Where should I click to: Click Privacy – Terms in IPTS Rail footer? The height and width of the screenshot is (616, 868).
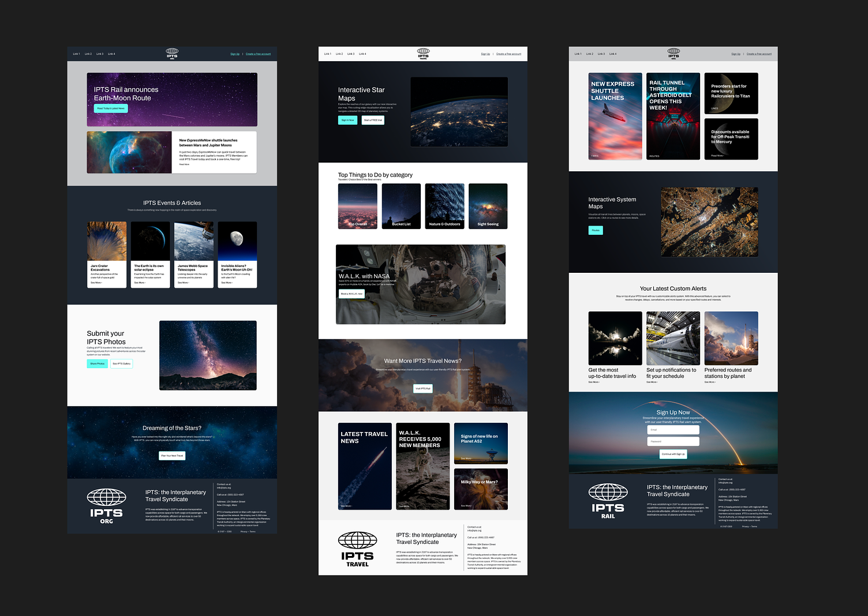tap(750, 527)
